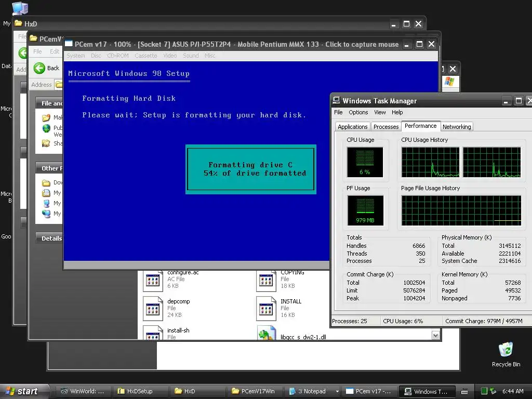The width and height of the screenshot is (532, 399).
Task: Click the configure.ac file icon
Action: (x=153, y=280)
